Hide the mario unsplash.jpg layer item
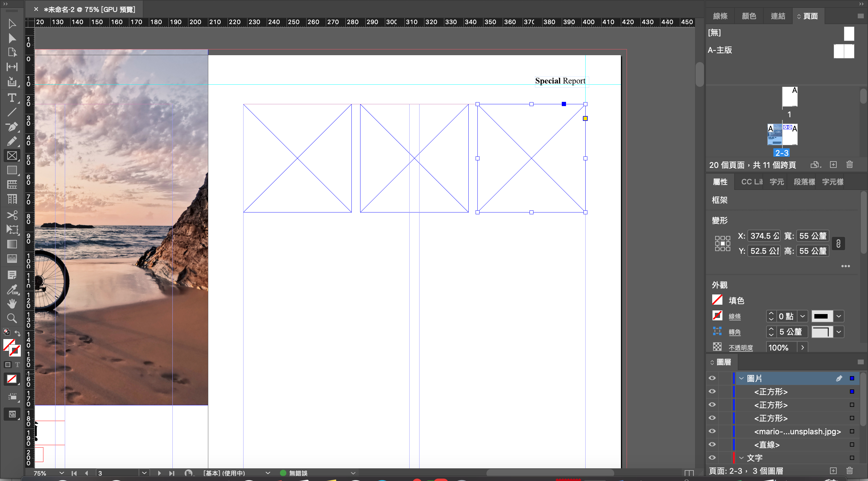868x481 pixels. pos(712,431)
